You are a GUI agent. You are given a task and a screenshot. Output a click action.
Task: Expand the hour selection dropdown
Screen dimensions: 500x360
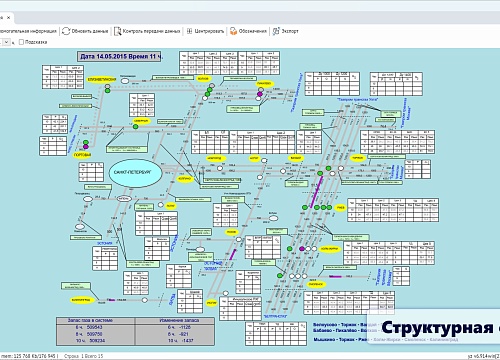7,42
